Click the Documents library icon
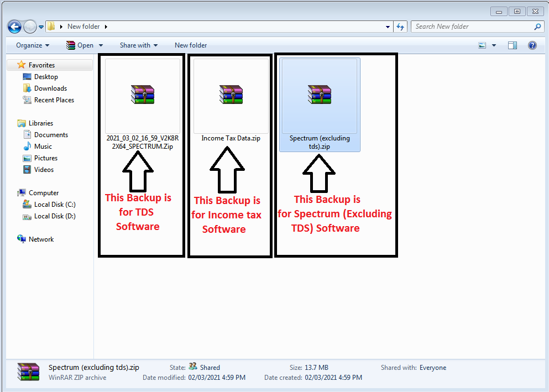This screenshot has width=549, height=392. coord(27,135)
